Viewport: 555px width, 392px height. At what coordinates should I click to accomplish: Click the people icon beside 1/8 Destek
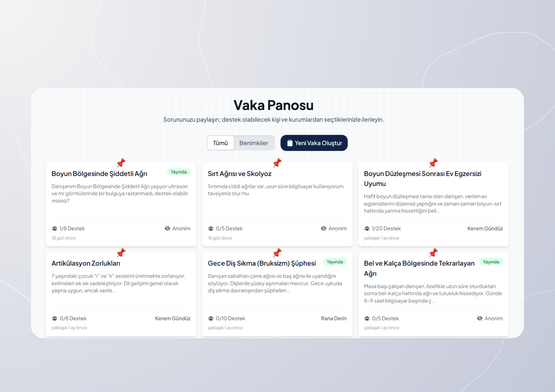click(x=55, y=228)
